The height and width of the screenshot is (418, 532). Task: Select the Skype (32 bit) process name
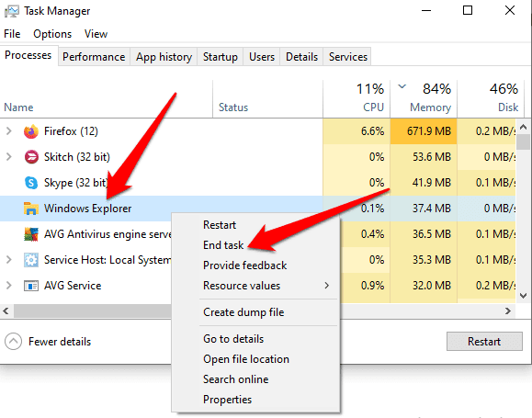[76, 183]
